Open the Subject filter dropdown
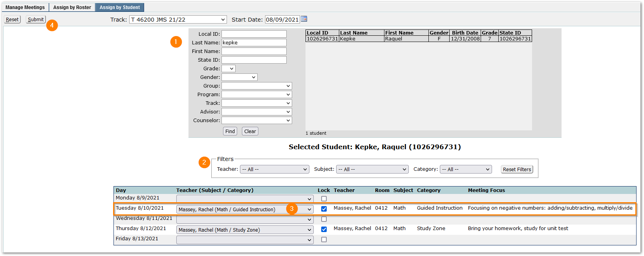The image size is (644, 256). pos(372,169)
